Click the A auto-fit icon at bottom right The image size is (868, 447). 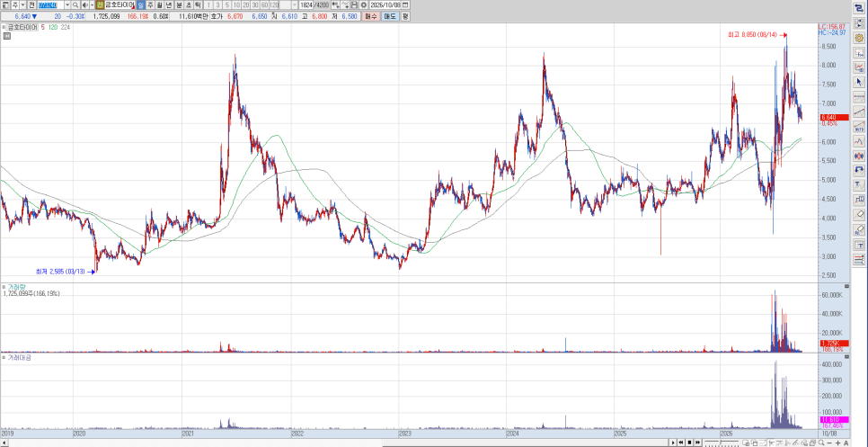[846, 443]
